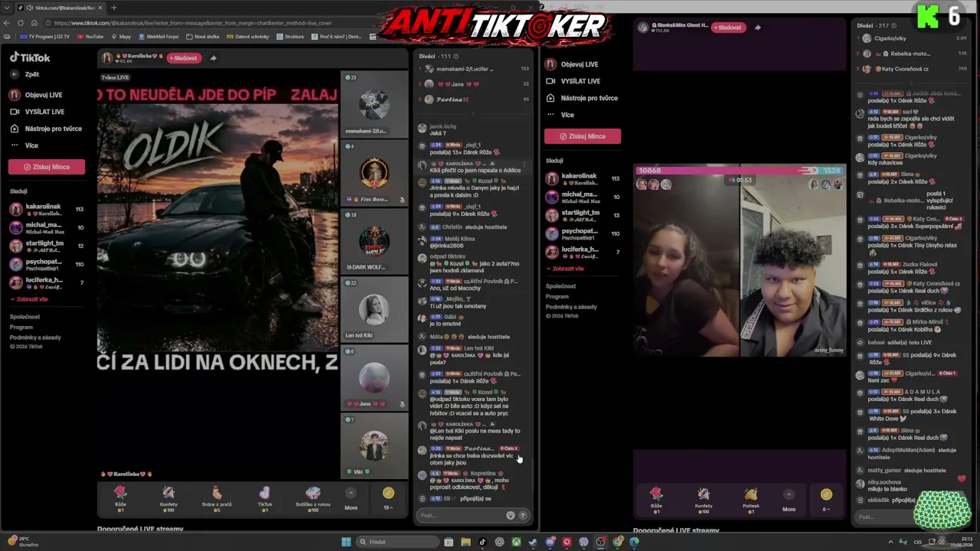
Task: Click the Zpět back arrow in left window
Action: tap(15, 74)
